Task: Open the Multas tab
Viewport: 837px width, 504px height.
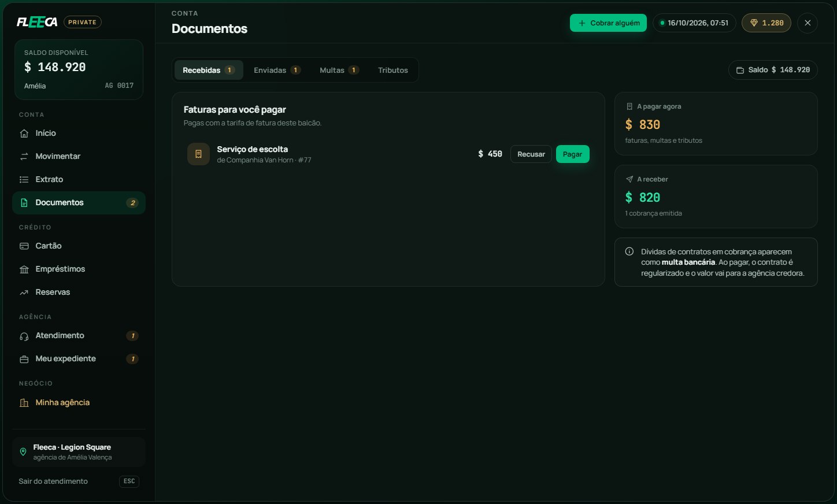Action: tap(339, 70)
